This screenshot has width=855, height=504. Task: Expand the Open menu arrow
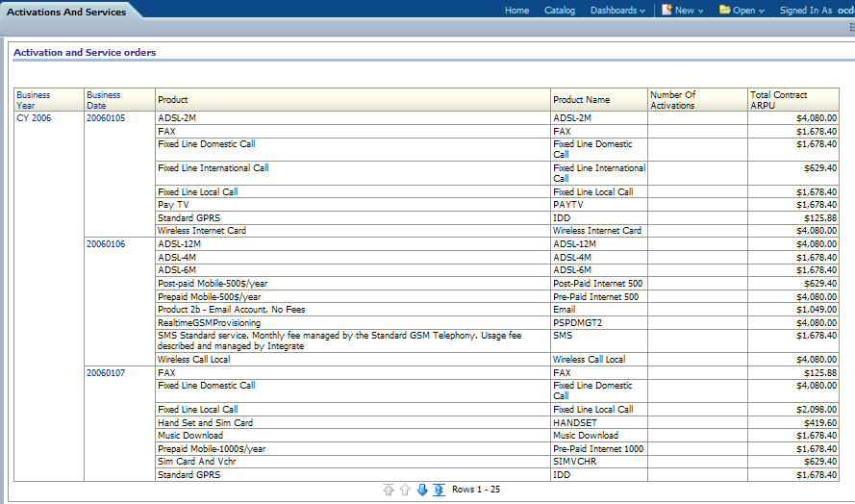[x=761, y=11]
